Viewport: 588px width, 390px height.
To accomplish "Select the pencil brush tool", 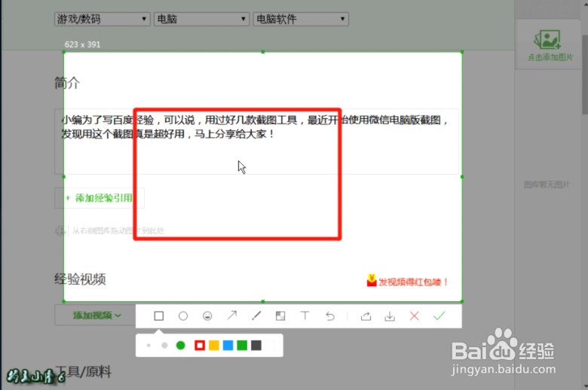I will (x=256, y=315).
